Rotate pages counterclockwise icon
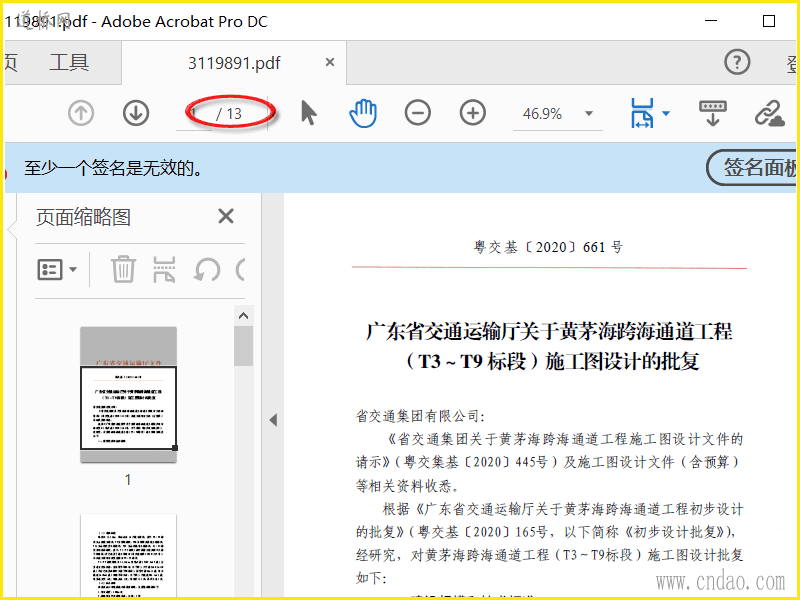 (207, 269)
